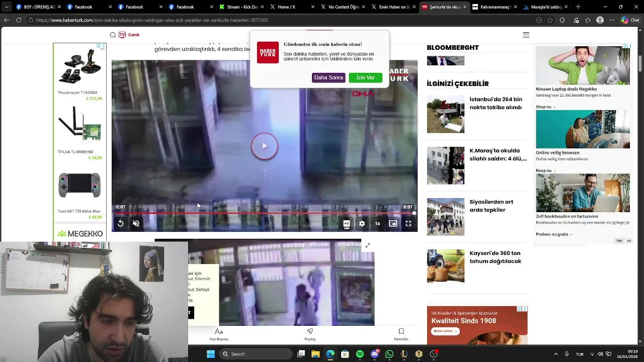This screenshot has width=644, height=362.
Task: Open the 1x playback speed selector
Action: pyautogui.click(x=377, y=224)
